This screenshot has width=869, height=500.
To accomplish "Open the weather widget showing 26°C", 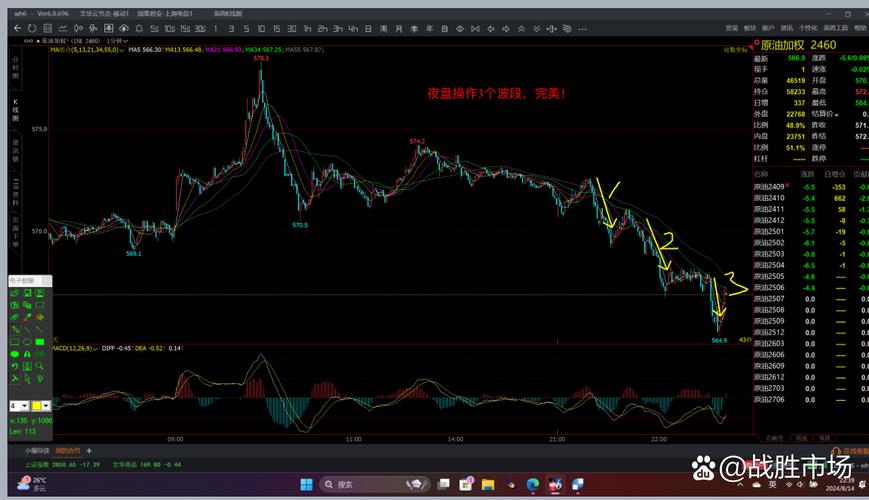I will [32, 484].
